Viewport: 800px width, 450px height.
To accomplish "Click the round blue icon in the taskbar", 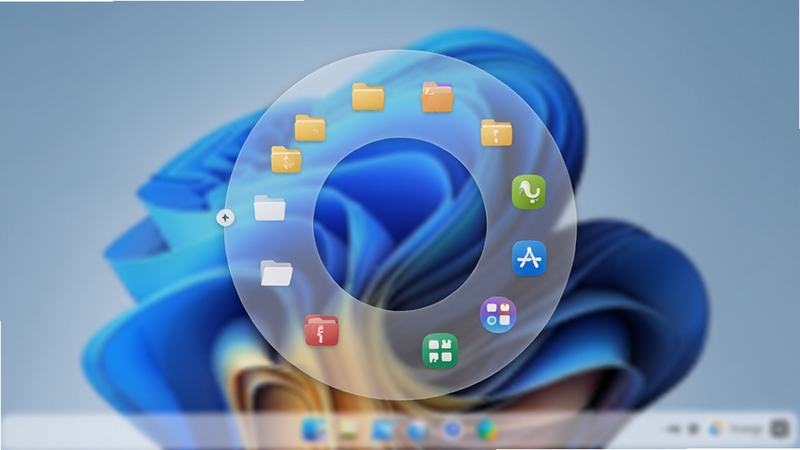I will [x=452, y=430].
